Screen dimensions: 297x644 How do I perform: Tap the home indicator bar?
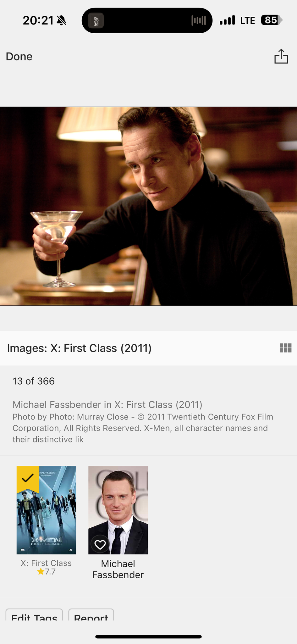148,637
